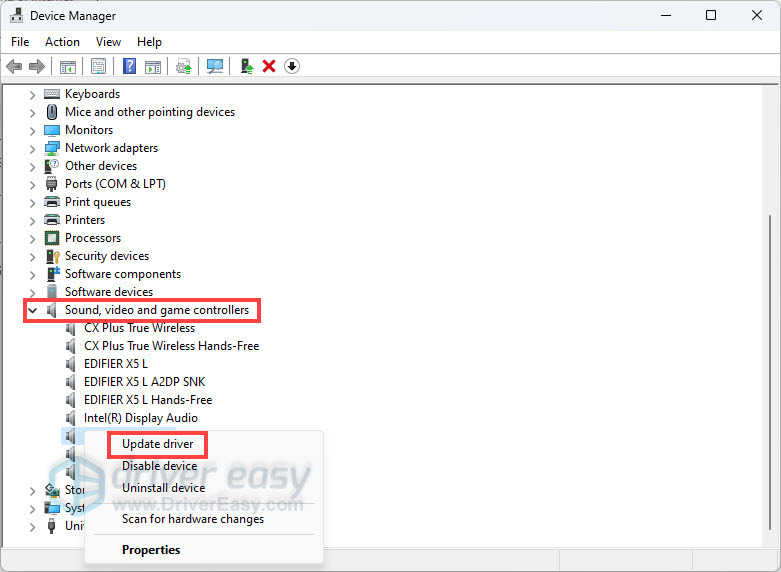Collapse Sound, video and game controllers
781x572 pixels.
(x=33, y=311)
